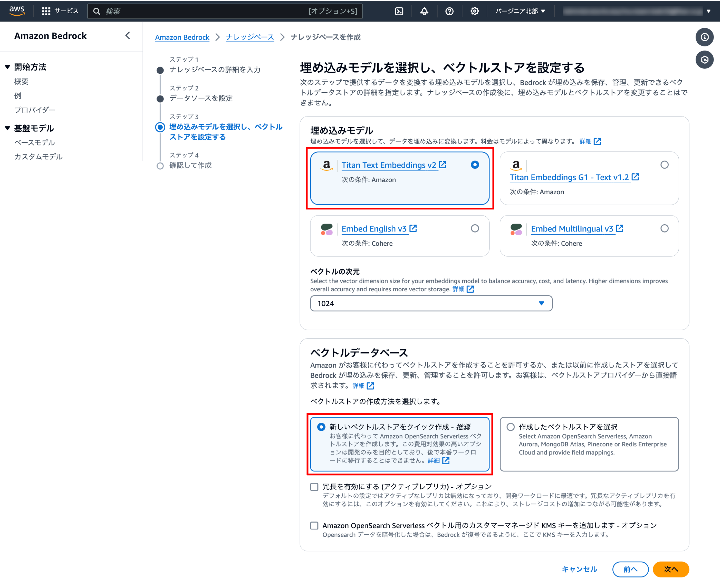This screenshot has height=588, width=721.
Task: Open the help question mark icon
Action: [x=449, y=11]
